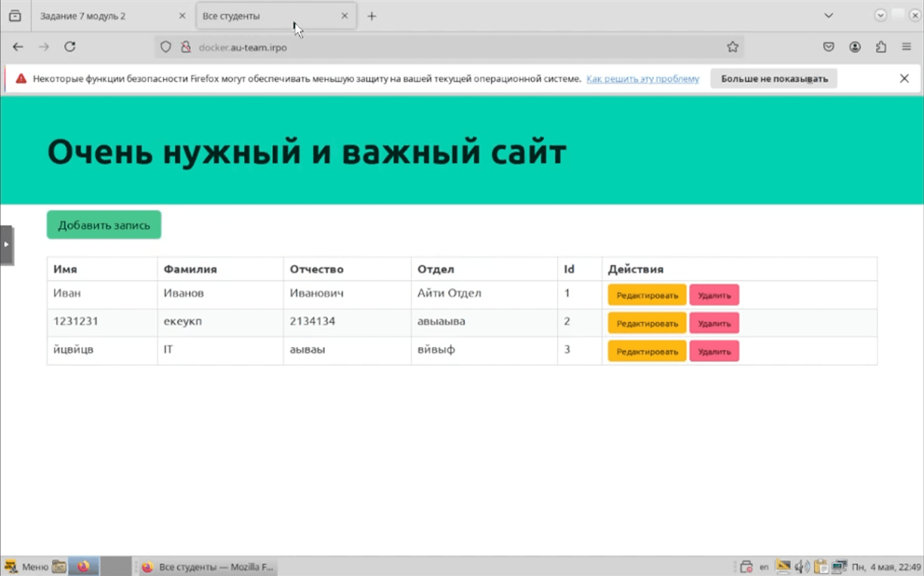Delete the record for Иван
This screenshot has height=576, width=924.
(x=714, y=295)
